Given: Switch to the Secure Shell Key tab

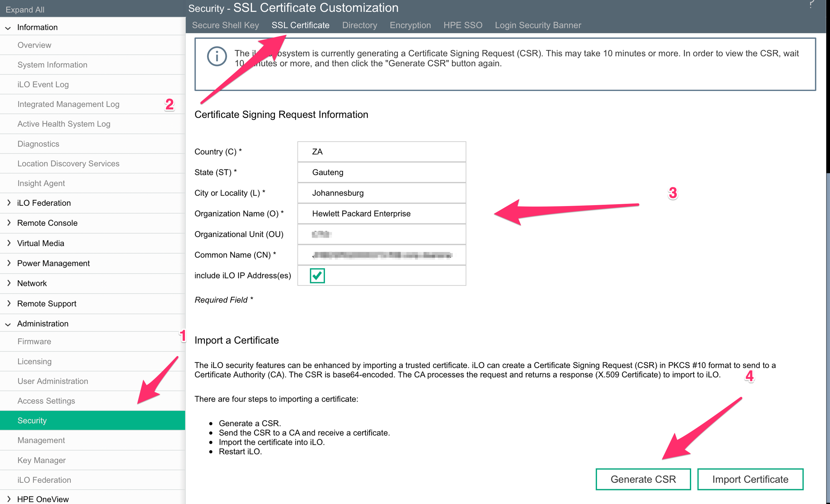Looking at the screenshot, I should point(225,25).
